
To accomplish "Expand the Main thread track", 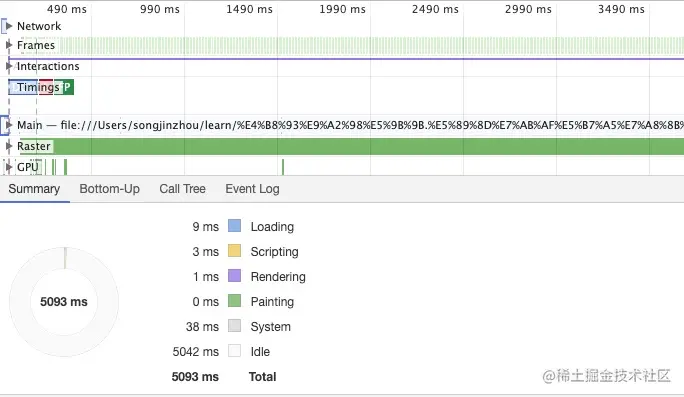I will [9, 125].
